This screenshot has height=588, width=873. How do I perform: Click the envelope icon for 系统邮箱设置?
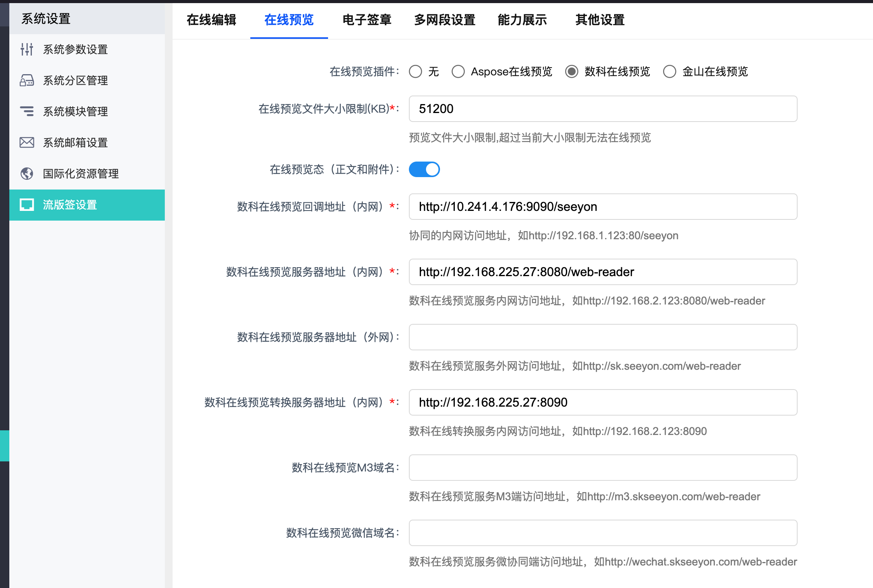point(27,143)
